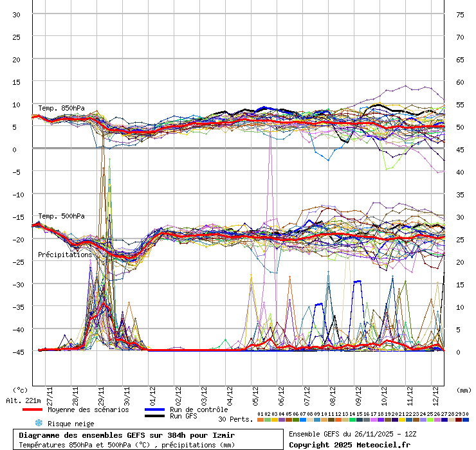Screen dimensions: 476x450
Task: Click the -45 value on the left axis
Action: [x=18, y=352]
